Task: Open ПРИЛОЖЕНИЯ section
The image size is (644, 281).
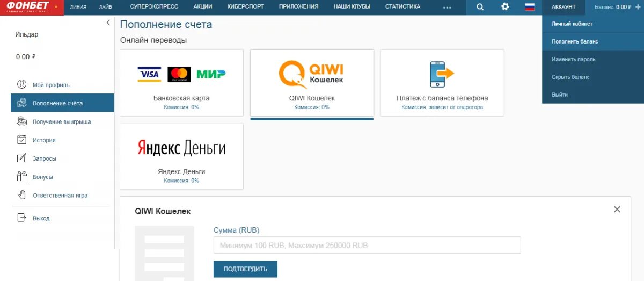Action: 298,7
